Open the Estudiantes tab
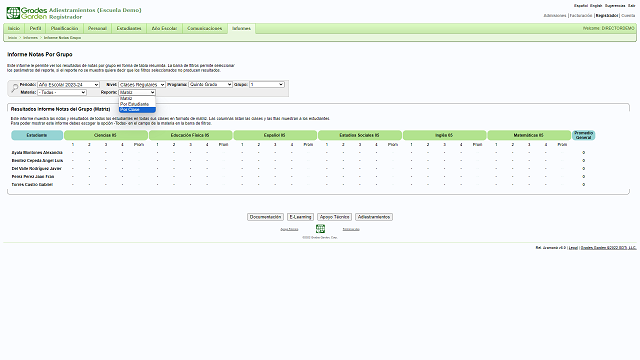640x360 pixels. click(129, 29)
